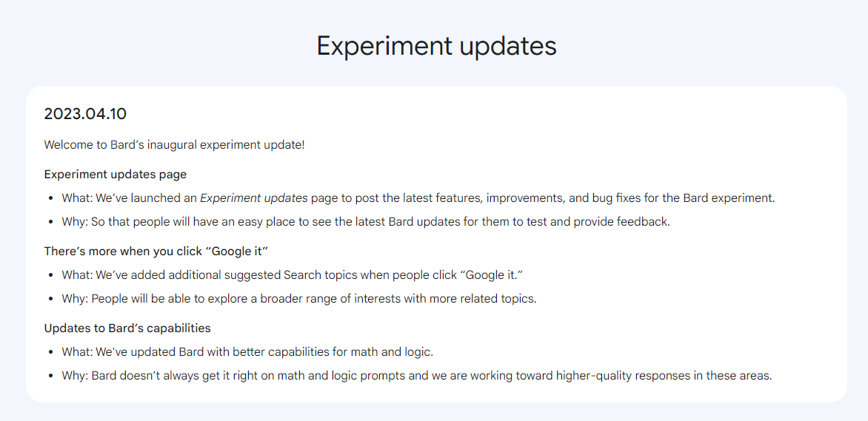Click the "Experiment updates page" subheading
This screenshot has height=421, width=868.
pos(115,175)
